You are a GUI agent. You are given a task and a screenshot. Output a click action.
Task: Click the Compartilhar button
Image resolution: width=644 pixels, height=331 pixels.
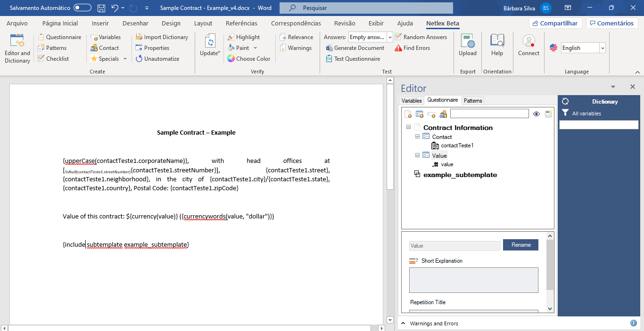click(555, 23)
